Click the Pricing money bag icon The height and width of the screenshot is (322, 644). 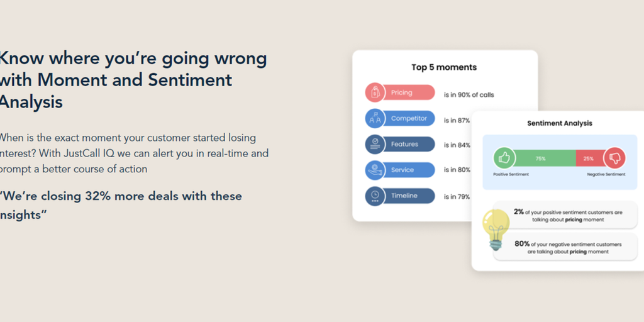375,92
